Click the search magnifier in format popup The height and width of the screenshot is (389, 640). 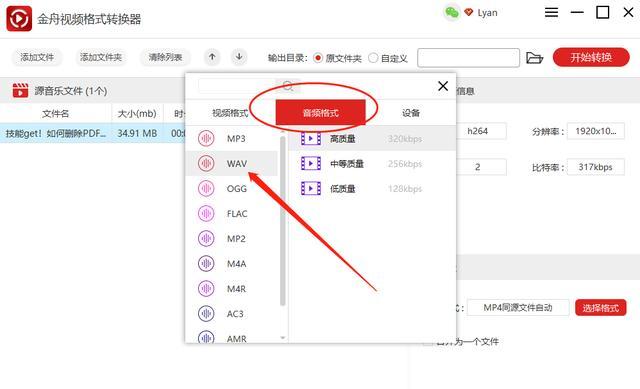pos(288,86)
